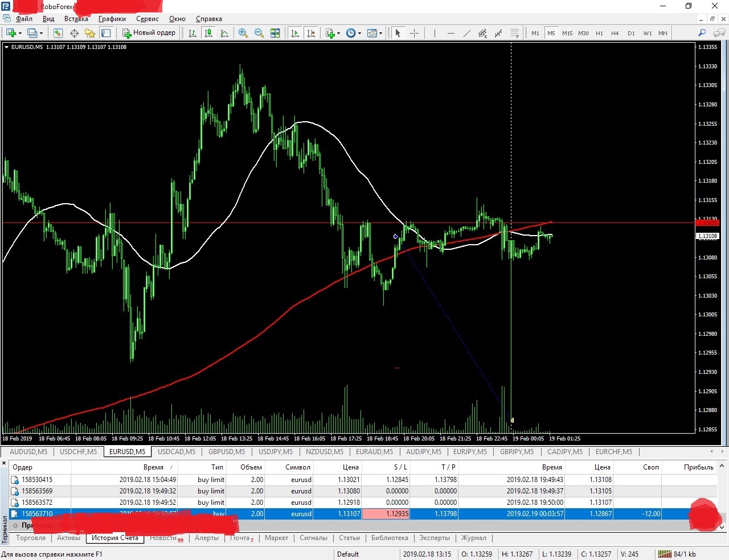Viewport: 729px width, 560px height.
Task: Click the connection status 84/1 kb indicator
Action: point(677,554)
